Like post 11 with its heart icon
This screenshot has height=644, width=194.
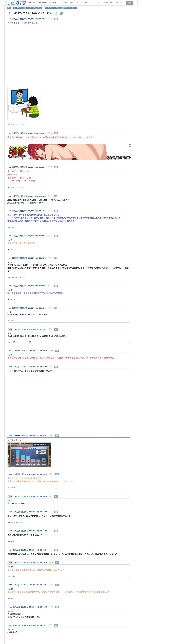click(50, 351)
